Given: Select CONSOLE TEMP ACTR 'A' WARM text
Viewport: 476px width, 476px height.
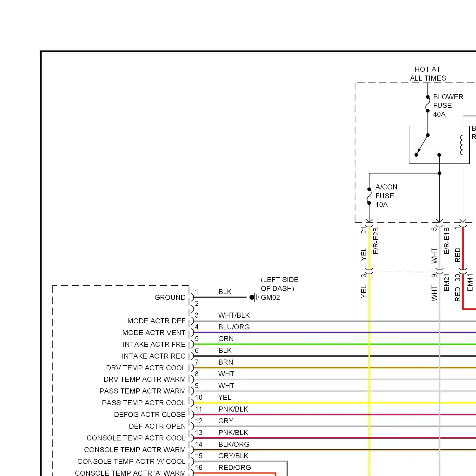Looking at the screenshot, I should 130,473.
